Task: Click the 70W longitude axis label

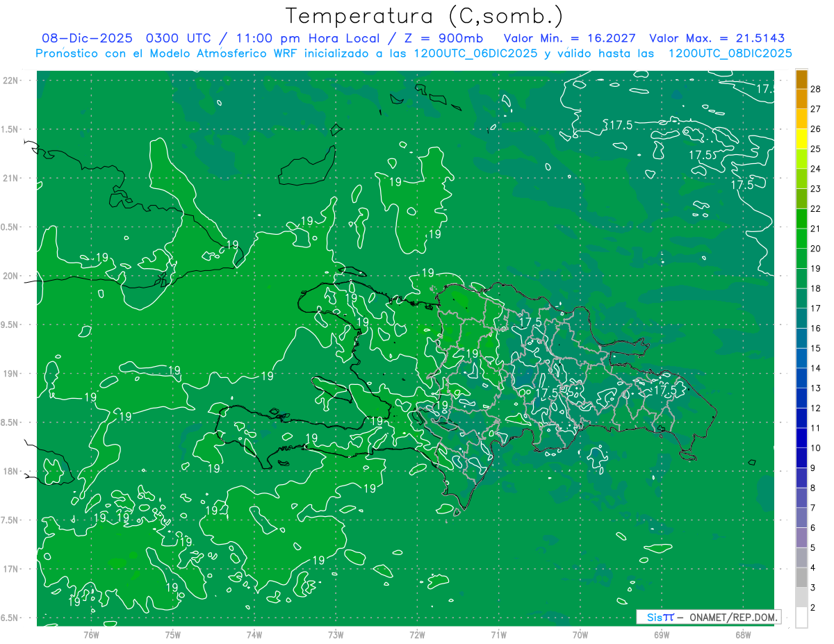Action: 580,634
